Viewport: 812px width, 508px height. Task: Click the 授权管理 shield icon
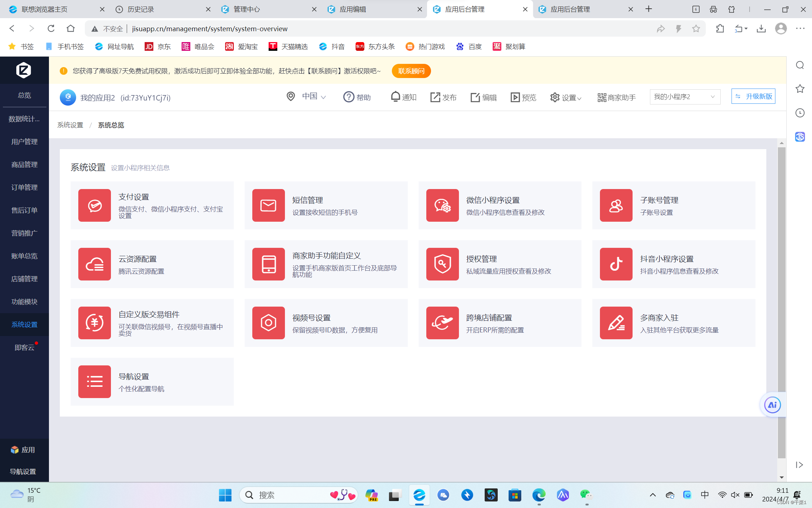pyautogui.click(x=442, y=264)
